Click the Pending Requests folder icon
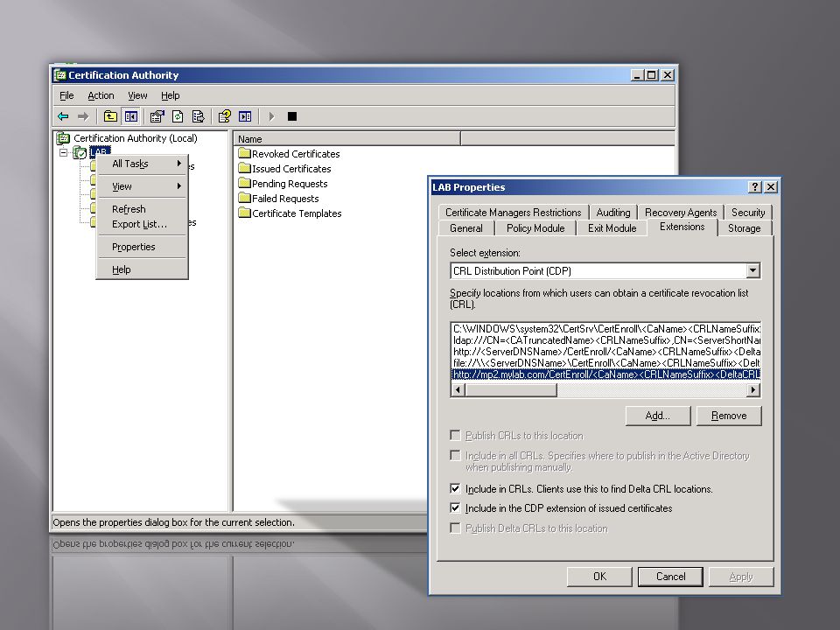Image resolution: width=840 pixels, height=630 pixels. (x=245, y=184)
